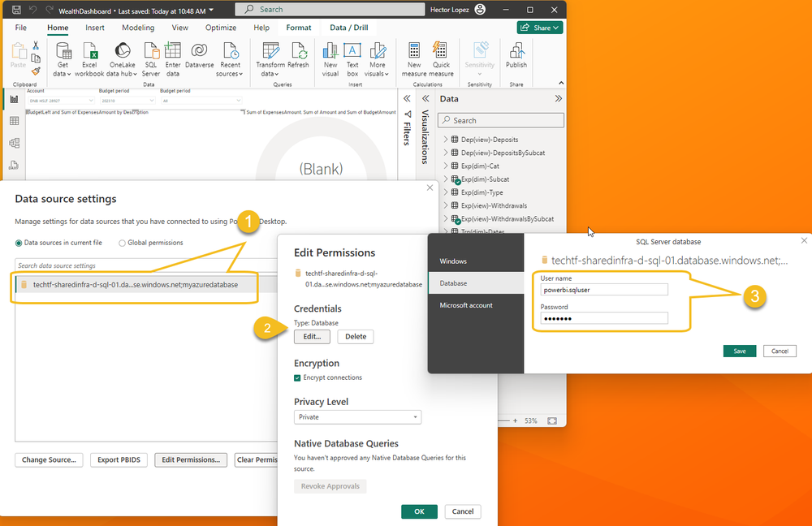The image size is (812, 526).
Task: Click the User name input field
Action: pyautogui.click(x=604, y=290)
